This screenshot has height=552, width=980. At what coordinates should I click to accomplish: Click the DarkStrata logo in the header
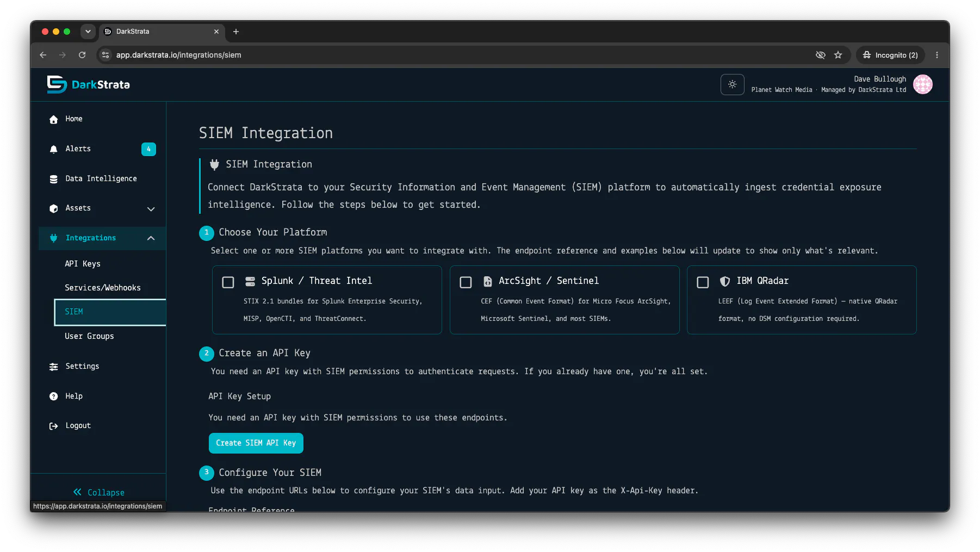pyautogui.click(x=88, y=84)
